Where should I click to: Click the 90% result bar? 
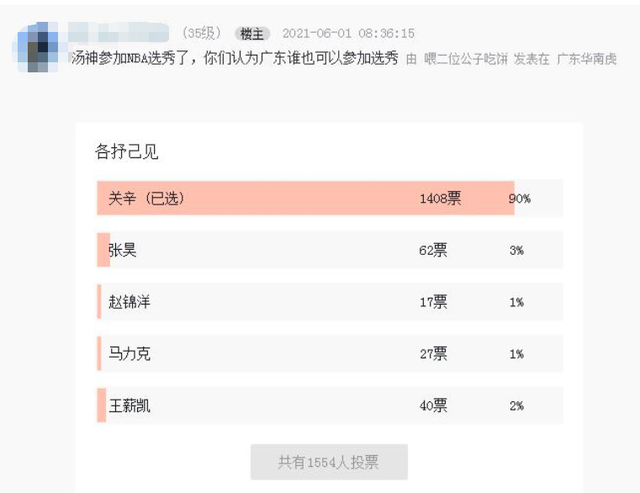pos(305,198)
